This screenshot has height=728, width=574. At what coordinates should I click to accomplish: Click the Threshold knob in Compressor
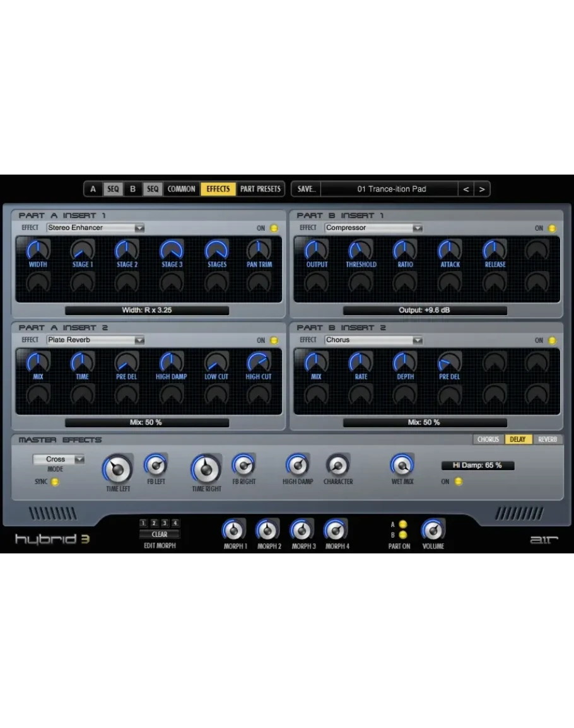pos(360,250)
